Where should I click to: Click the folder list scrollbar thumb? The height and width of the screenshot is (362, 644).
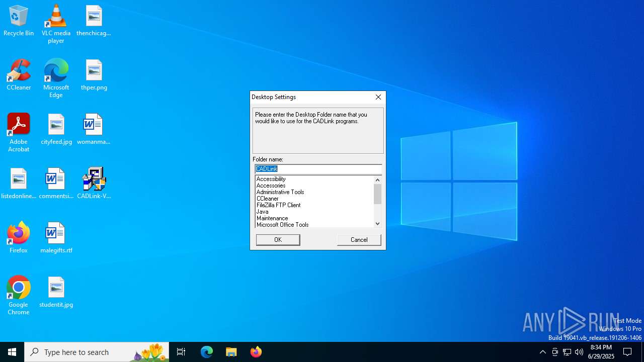click(x=377, y=194)
